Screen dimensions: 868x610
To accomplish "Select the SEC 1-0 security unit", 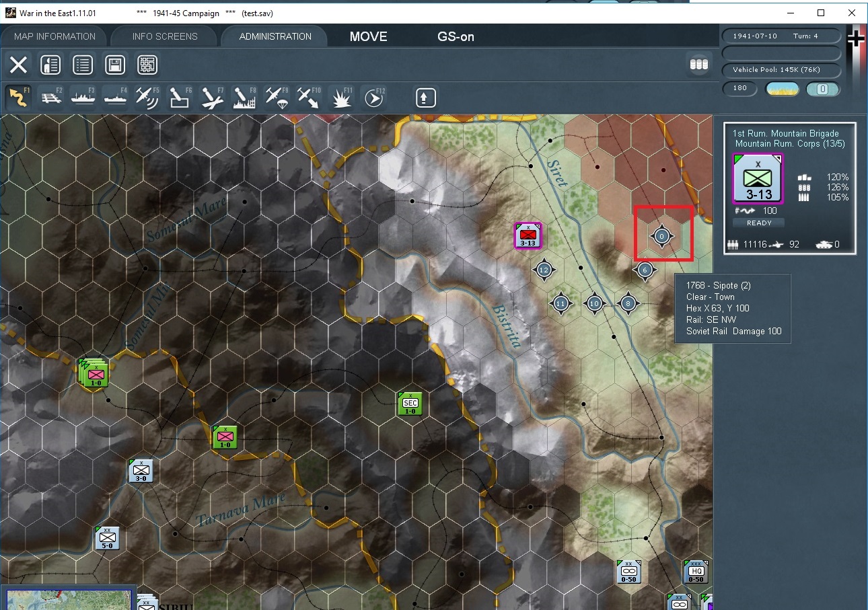I will tap(410, 403).
